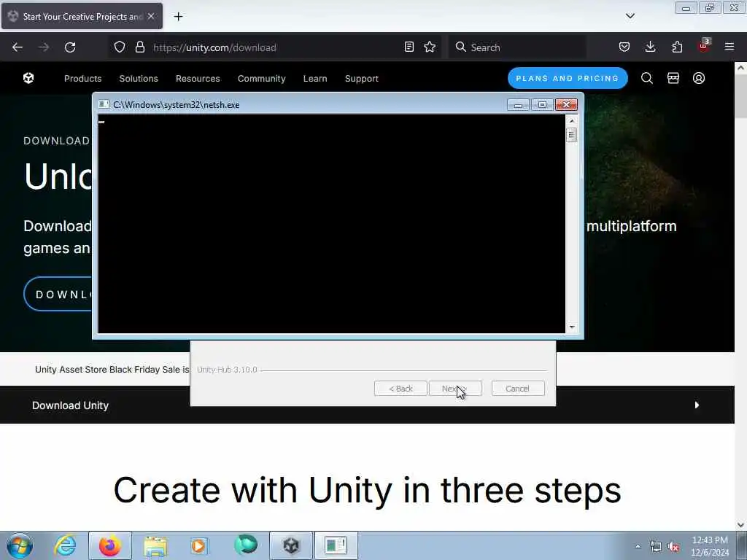This screenshot has height=560, width=747.
Task: Open the Products menu
Action: pyautogui.click(x=83, y=79)
